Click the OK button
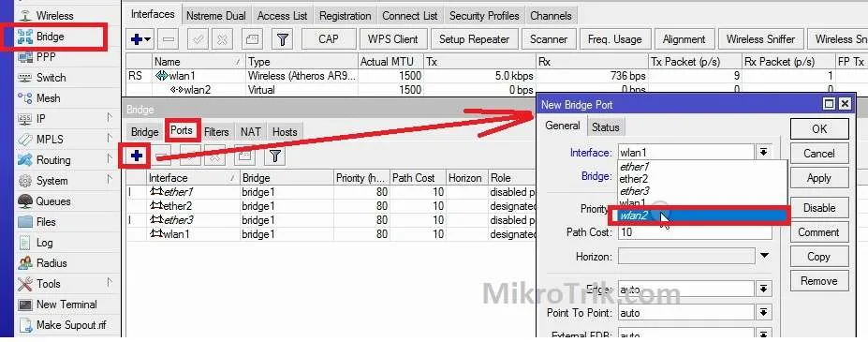 coord(819,128)
